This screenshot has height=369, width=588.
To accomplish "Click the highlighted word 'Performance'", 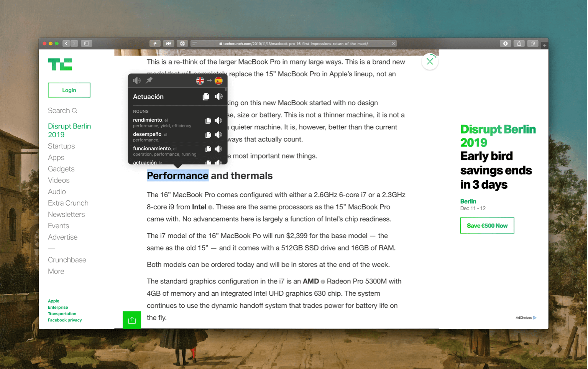I will pyautogui.click(x=177, y=176).
